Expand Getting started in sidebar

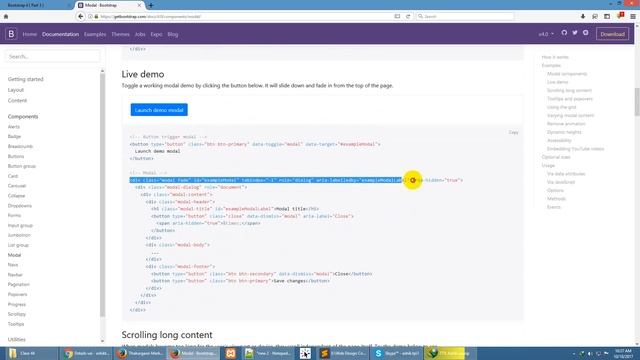click(x=25, y=79)
